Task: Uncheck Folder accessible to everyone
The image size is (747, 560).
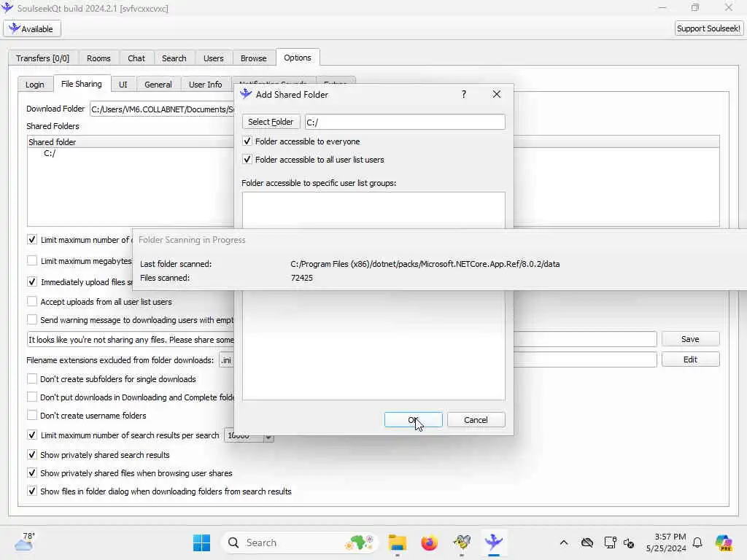Action: tap(247, 141)
